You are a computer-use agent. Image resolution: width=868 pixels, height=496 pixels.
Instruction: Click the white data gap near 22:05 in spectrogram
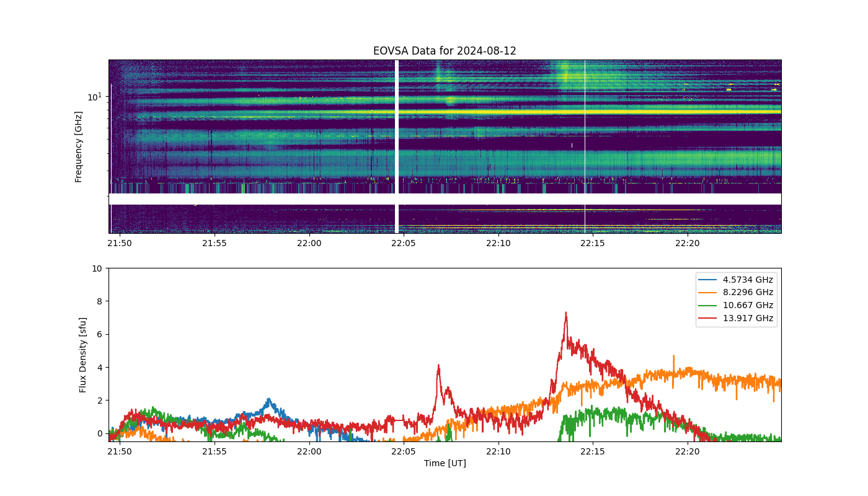click(397, 146)
